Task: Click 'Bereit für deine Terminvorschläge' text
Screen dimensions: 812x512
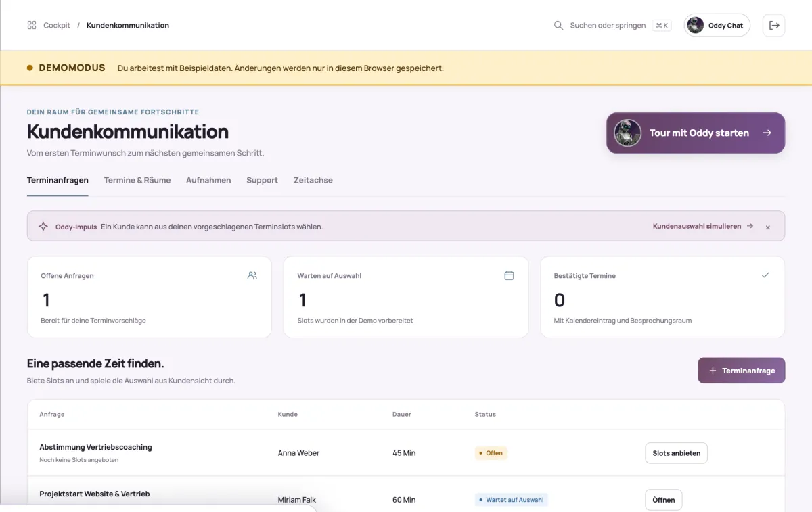Action: (93, 321)
